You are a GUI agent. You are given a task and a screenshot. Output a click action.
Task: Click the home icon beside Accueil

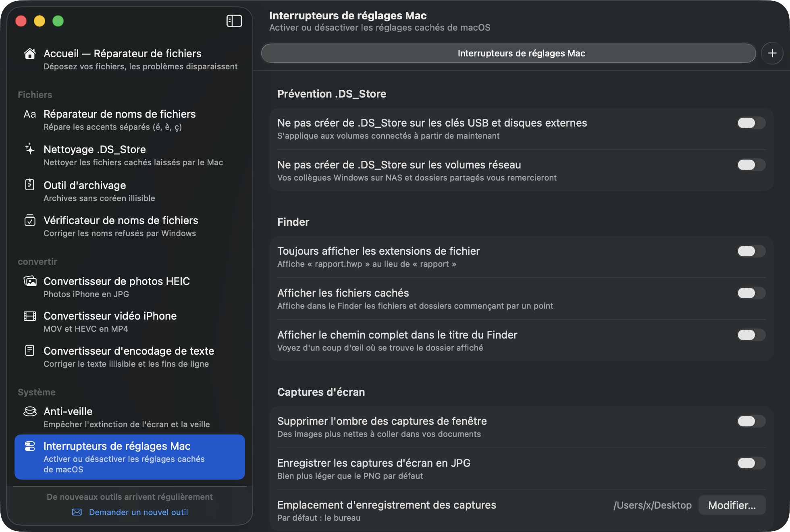[x=30, y=53]
